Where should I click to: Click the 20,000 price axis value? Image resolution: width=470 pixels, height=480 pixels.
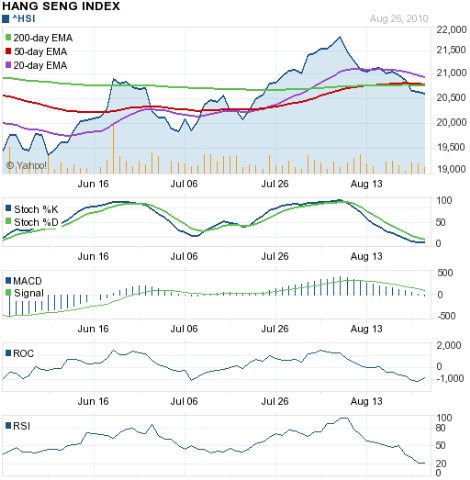(x=451, y=123)
